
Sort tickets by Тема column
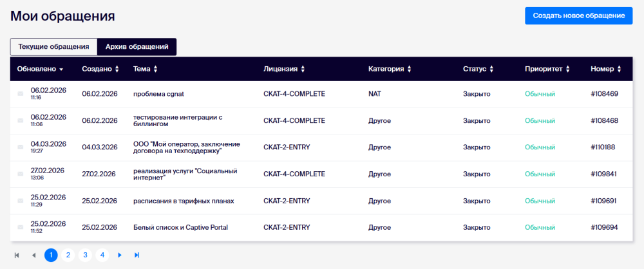click(x=145, y=69)
